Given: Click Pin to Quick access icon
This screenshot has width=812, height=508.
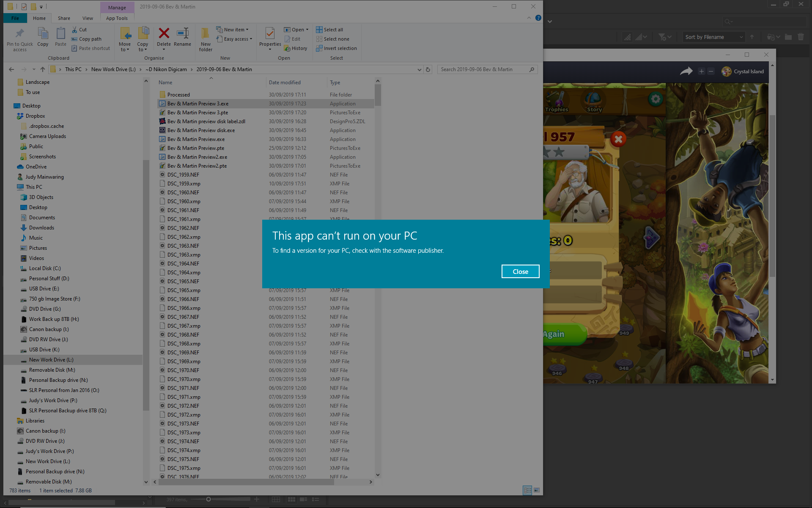Looking at the screenshot, I should pyautogui.click(x=19, y=33).
